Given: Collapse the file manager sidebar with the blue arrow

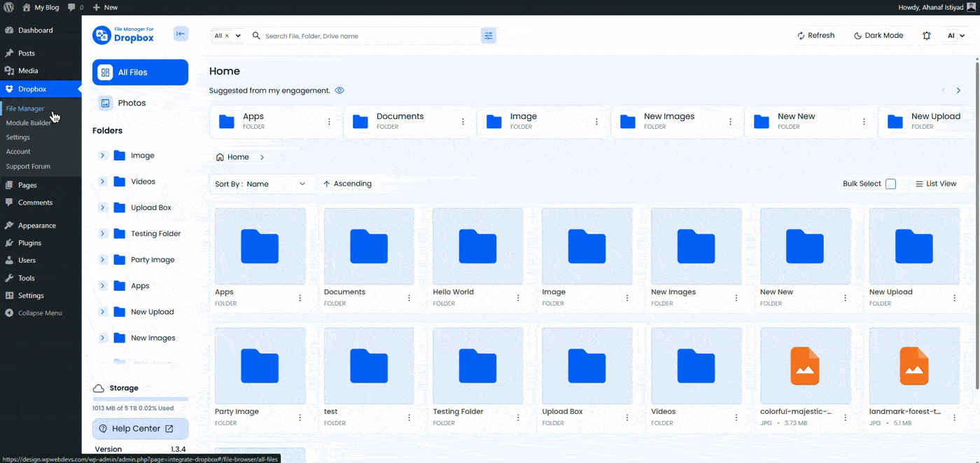Looking at the screenshot, I should (181, 33).
